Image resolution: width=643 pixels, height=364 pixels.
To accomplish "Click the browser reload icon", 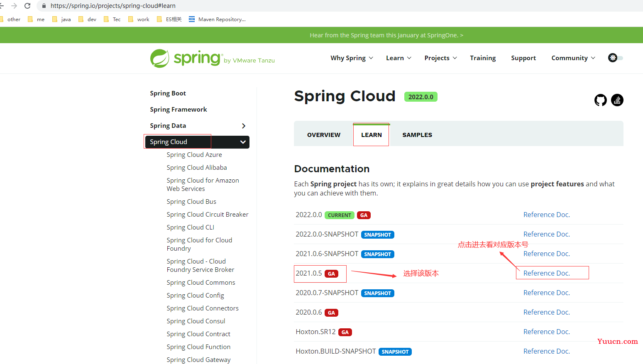I will pos(27,6).
